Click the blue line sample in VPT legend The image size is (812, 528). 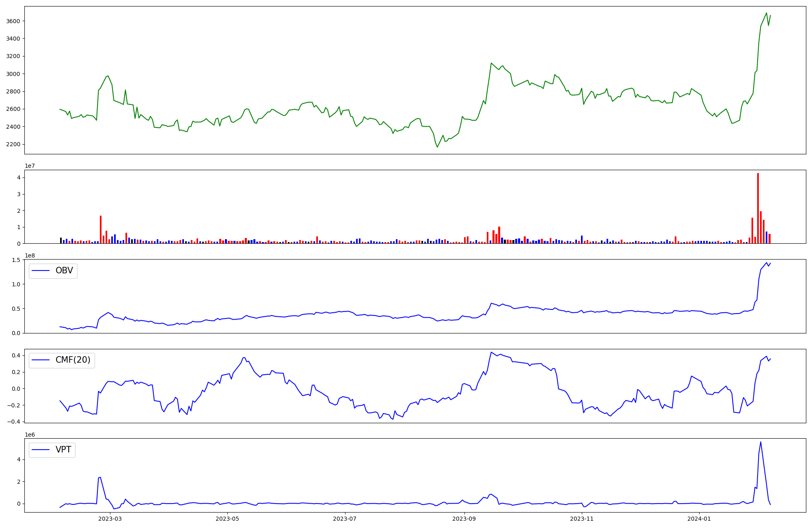tap(41, 450)
